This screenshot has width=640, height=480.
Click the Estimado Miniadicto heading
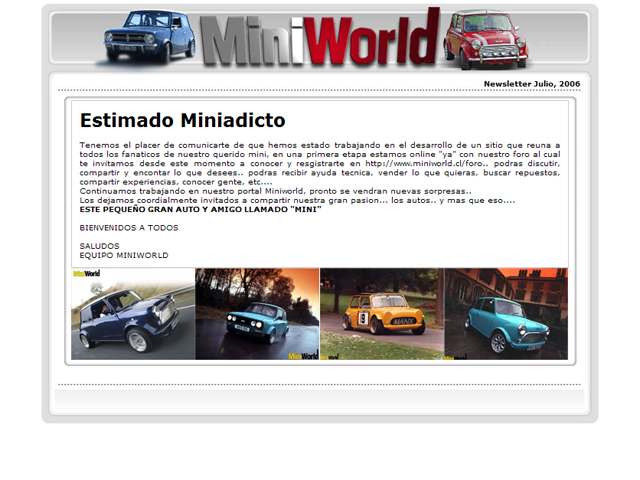click(x=182, y=121)
